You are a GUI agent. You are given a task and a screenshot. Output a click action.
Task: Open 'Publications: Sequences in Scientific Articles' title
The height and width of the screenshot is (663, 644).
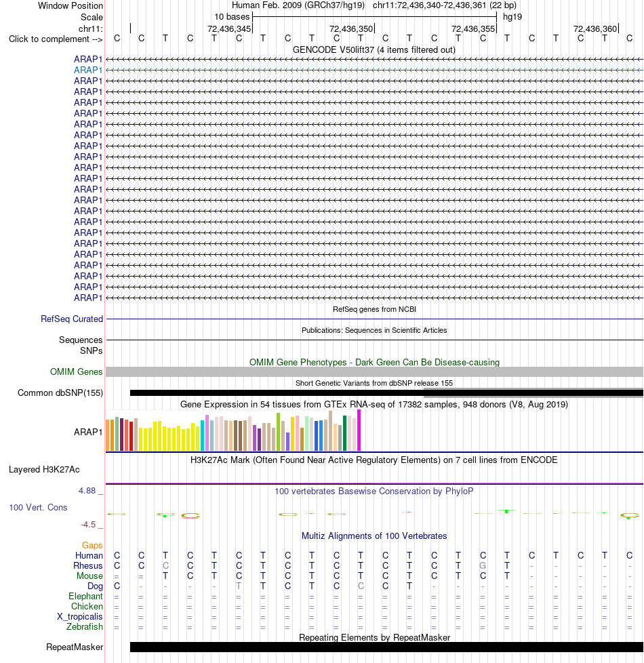[374, 330]
